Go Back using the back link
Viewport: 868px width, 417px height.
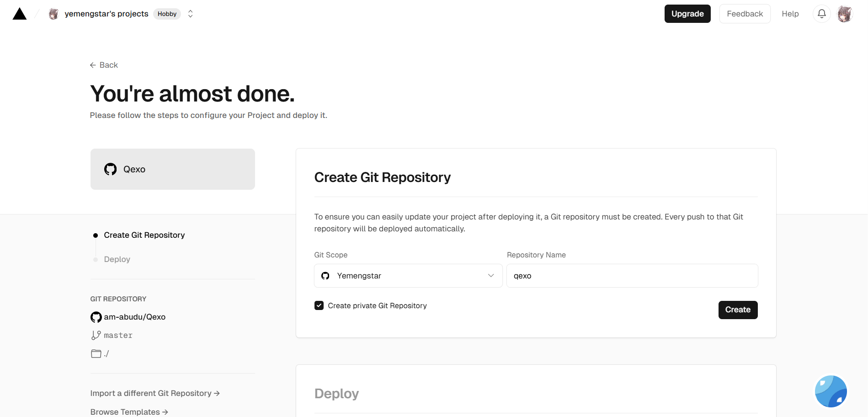[x=104, y=65]
